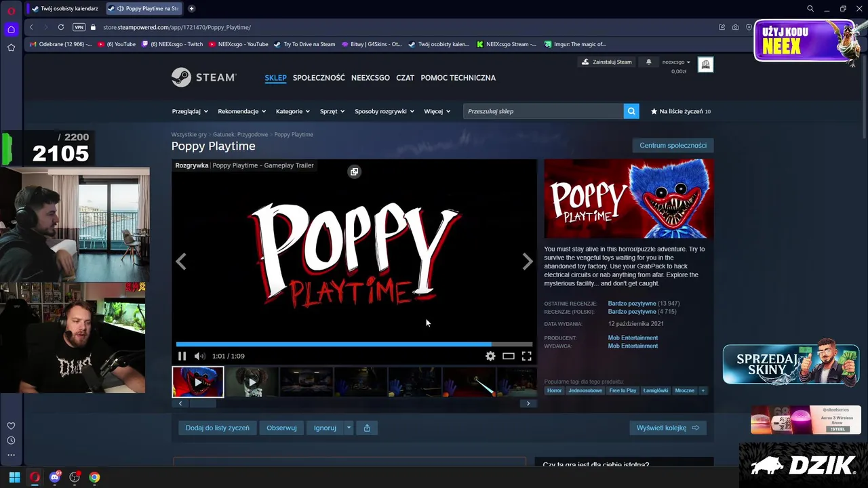Image resolution: width=868 pixels, height=488 pixels.
Task: Open the Mob Entertainment producent link
Action: tap(633, 338)
